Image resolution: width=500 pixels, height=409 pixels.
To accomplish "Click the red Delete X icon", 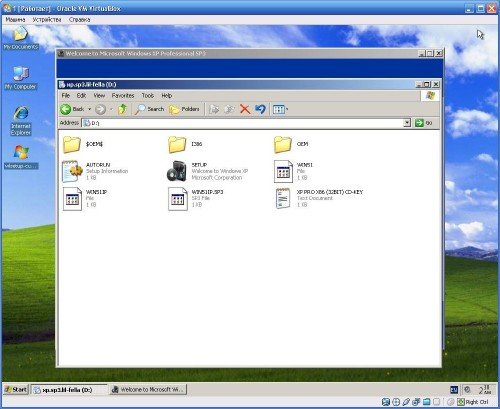I will [245, 109].
